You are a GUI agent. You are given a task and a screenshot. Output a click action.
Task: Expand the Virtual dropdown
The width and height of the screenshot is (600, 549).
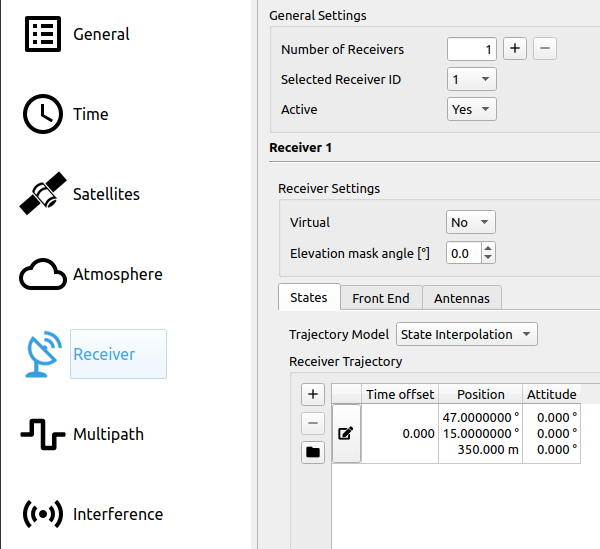click(471, 222)
